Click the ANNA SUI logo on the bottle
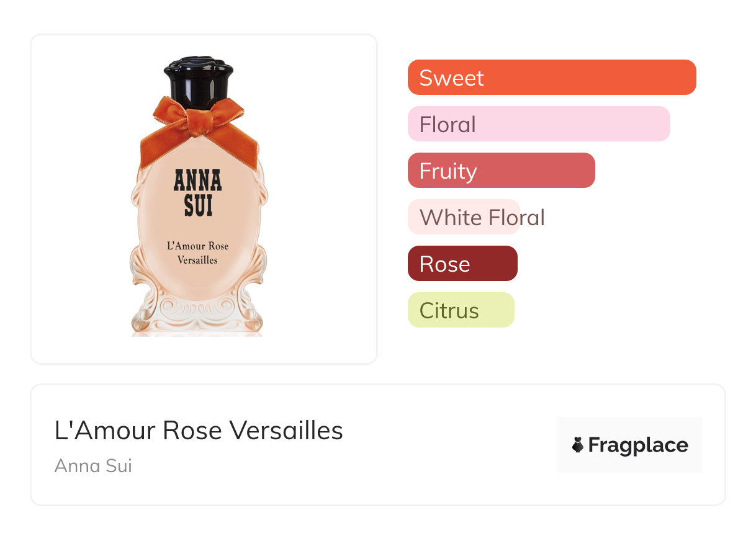Image resolution: width=756 pixels, height=536 pixels. [197, 192]
